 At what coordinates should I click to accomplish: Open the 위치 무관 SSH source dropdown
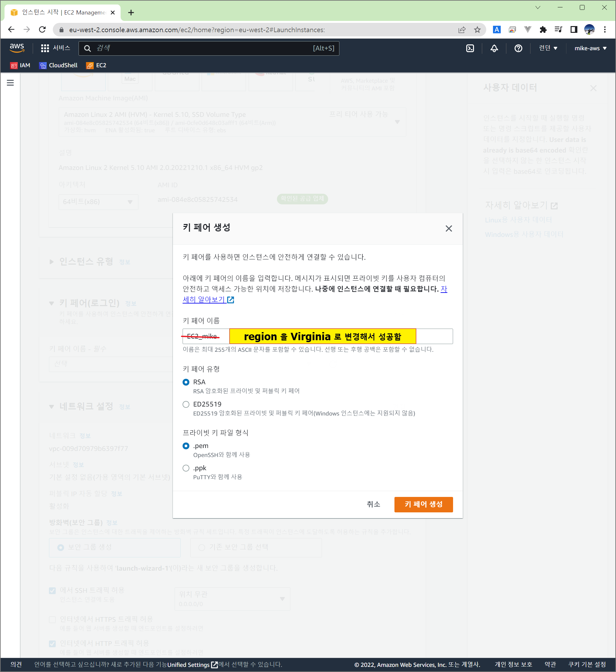click(x=232, y=599)
